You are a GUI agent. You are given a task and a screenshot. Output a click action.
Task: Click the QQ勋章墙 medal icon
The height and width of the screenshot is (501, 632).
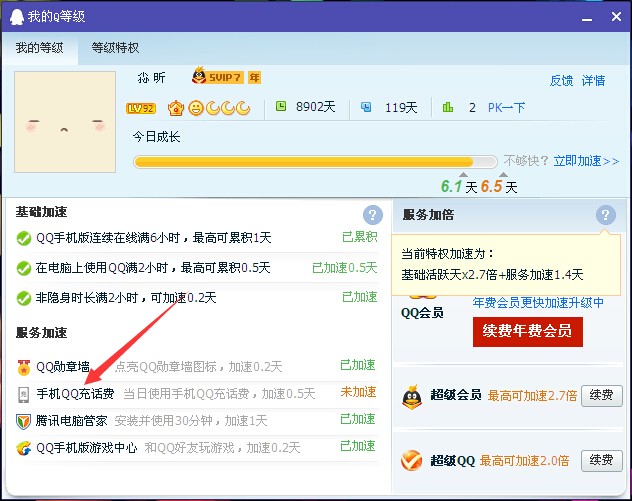pyautogui.click(x=24, y=366)
